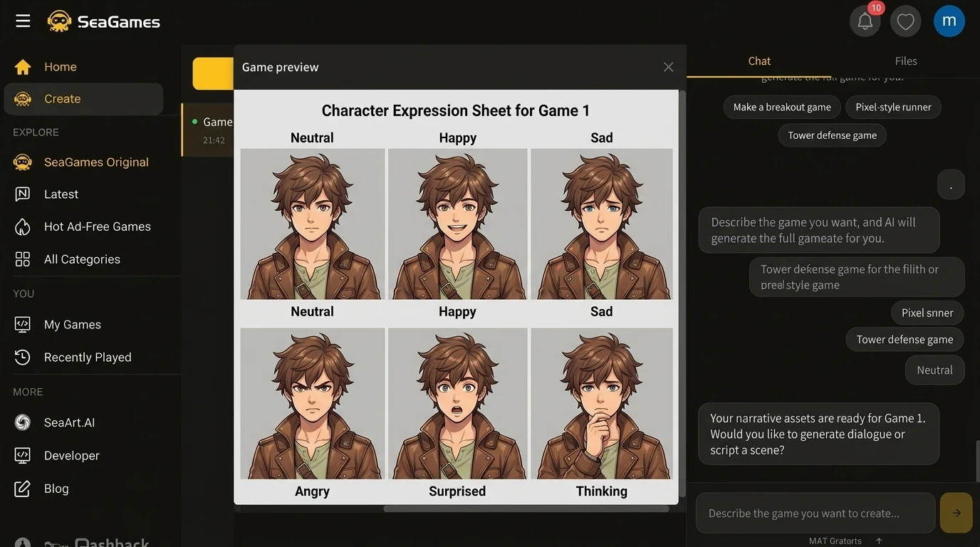The height and width of the screenshot is (547, 980).
Task: Click the Home house icon
Action: point(23,67)
